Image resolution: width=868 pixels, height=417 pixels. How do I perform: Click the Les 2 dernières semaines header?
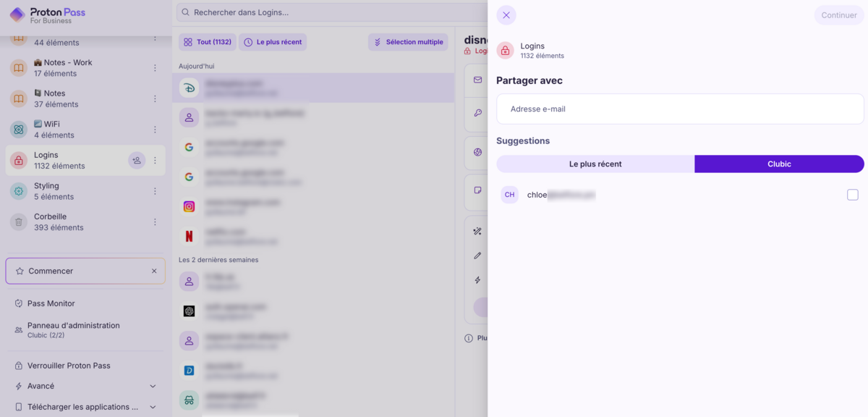[x=218, y=259]
